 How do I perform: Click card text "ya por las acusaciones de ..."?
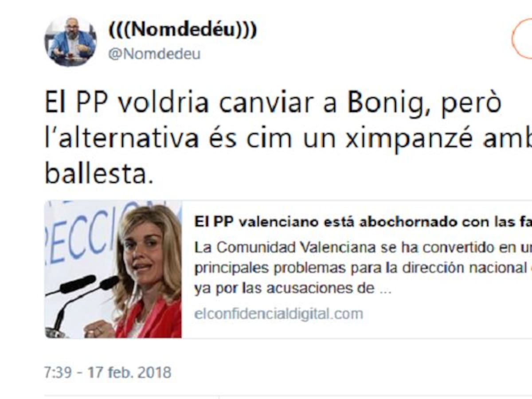click(x=292, y=289)
